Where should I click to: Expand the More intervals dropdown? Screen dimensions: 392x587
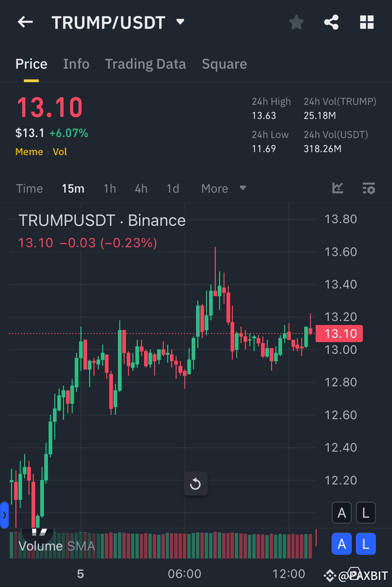tap(223, 188)
